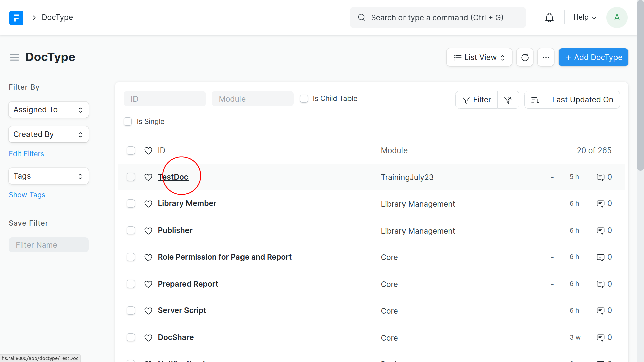Open the three-dots menu button
644x362 pixels.
click(x=546, y=57)
